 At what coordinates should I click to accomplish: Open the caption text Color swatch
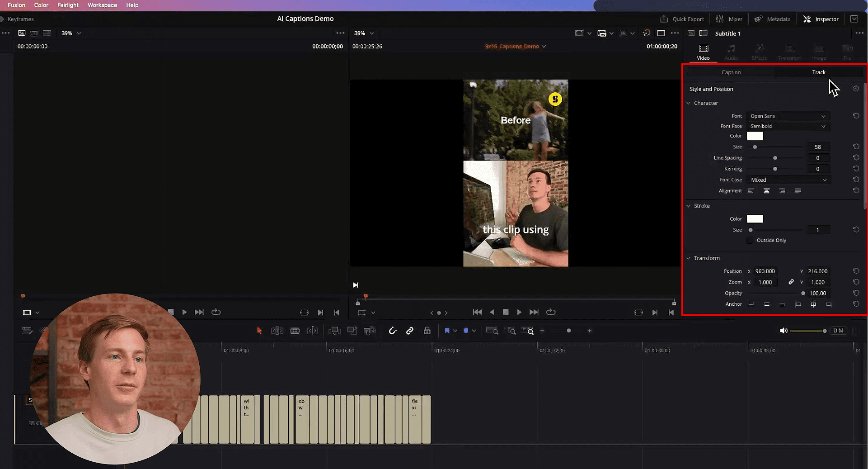pyautogui.click(x=755, y=136)
